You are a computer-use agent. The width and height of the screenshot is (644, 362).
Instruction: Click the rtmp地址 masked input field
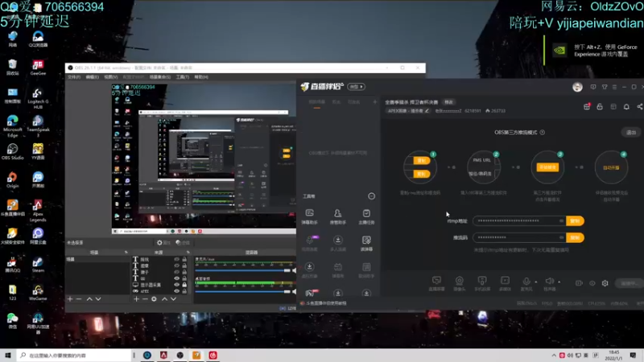pyautogui.click(x=519, y=220)
